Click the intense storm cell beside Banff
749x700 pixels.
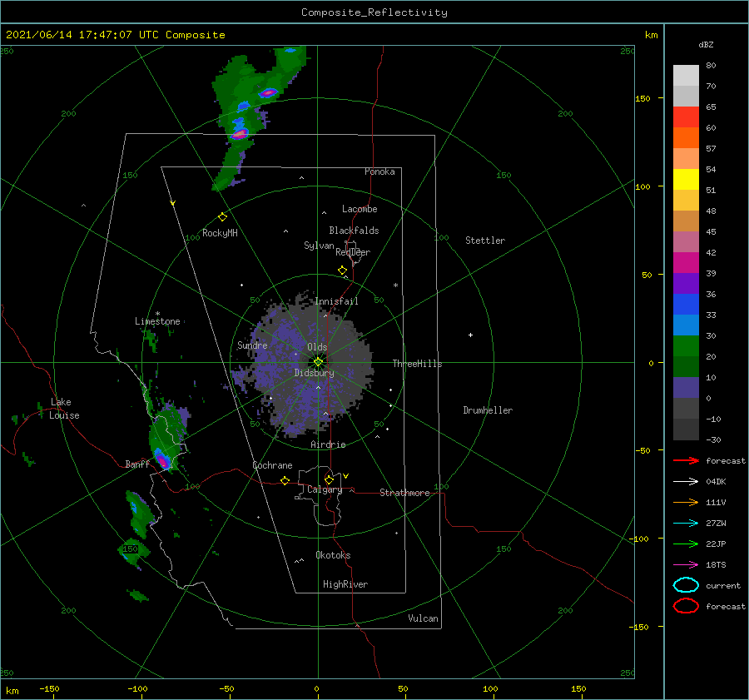coord(162,459)
